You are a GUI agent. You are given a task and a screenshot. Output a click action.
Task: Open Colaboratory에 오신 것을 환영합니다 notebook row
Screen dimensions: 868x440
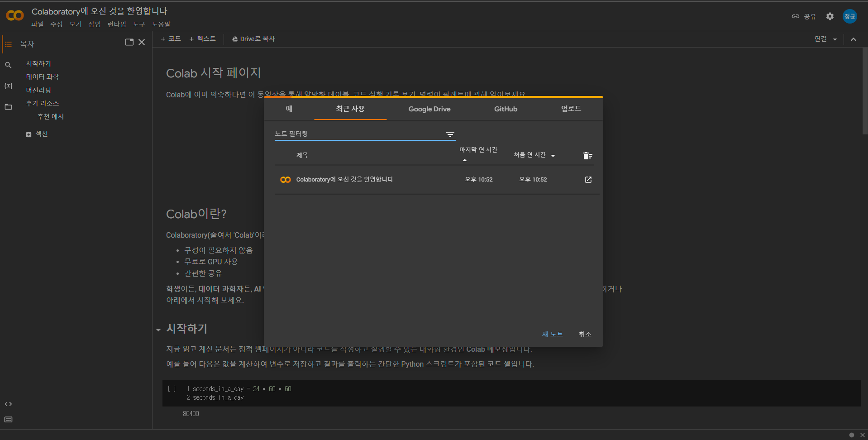point(437,180)
